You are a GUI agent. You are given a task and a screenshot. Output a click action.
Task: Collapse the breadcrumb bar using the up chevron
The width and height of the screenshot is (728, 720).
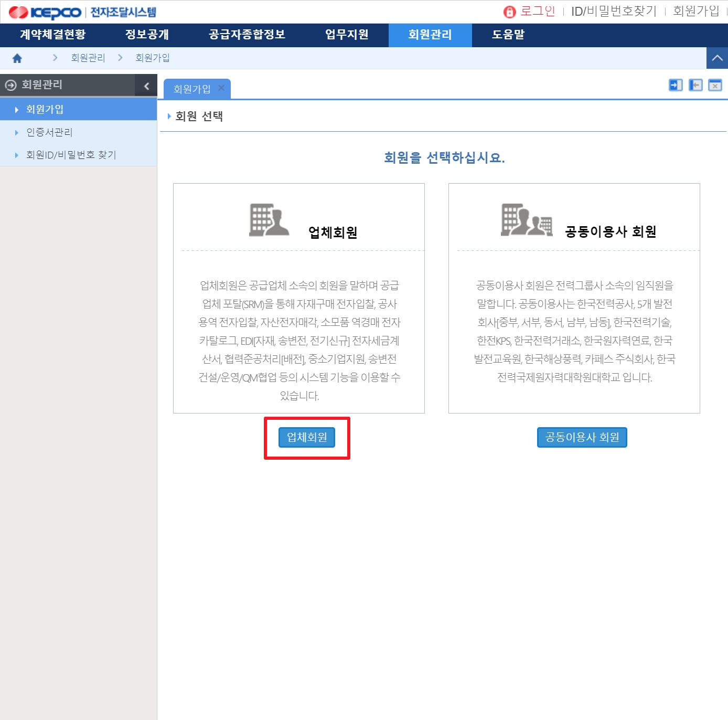click(717, 58)
